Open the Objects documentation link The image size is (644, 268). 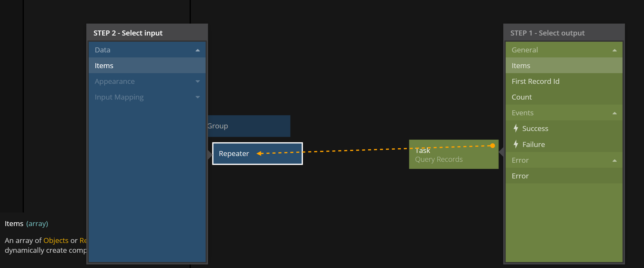[56, 240]
